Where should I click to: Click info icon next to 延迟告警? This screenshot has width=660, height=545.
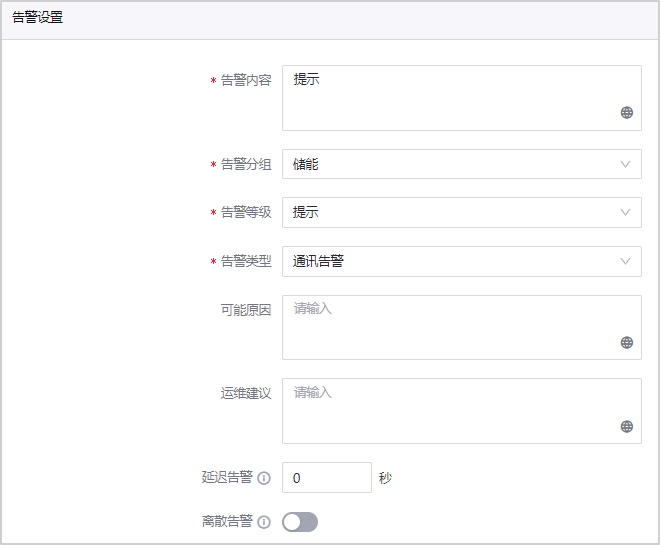click(264, 478)
